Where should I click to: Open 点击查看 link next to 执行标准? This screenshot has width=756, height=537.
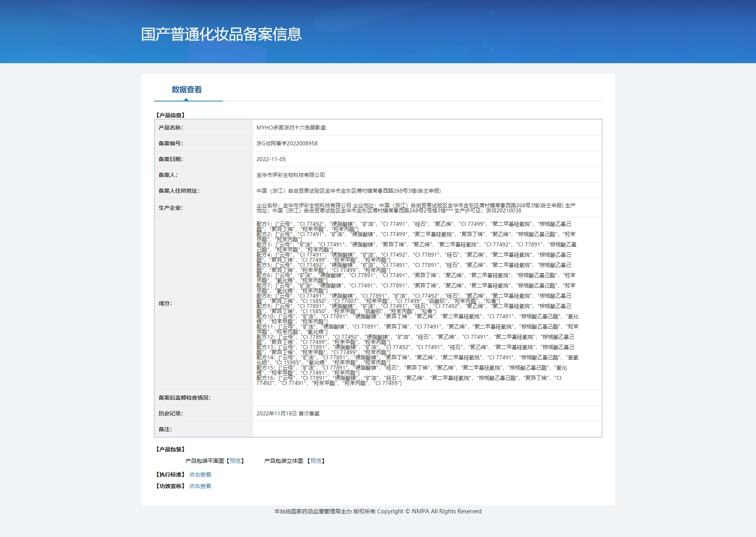pos(200,475)
